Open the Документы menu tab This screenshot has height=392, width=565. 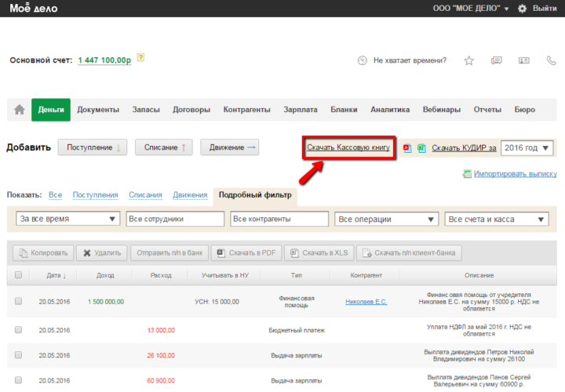[98, 110]
